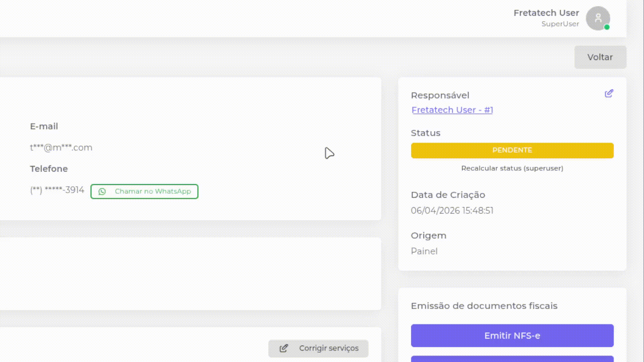This screenshot has width=644, height=362.
Task: Click the PENDENTE status bar
Action: [x=512, y=150]
